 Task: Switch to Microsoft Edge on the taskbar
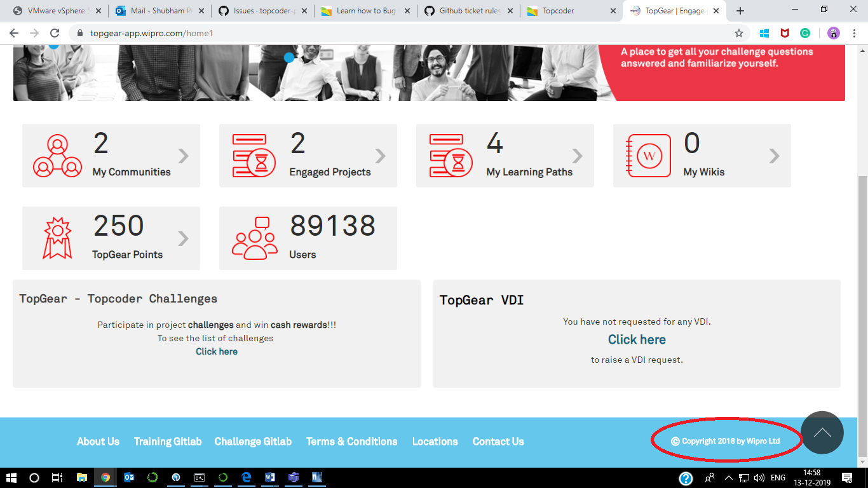point(247,477)
